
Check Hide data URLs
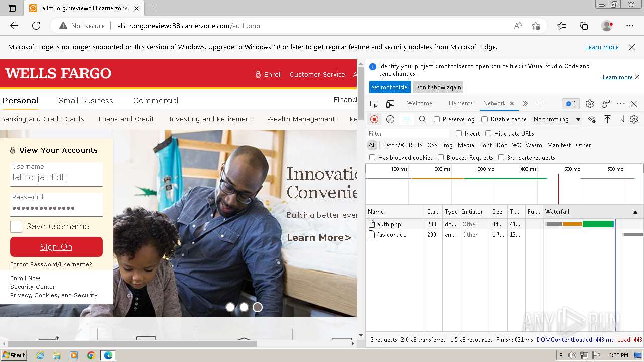tap(488, 133)
